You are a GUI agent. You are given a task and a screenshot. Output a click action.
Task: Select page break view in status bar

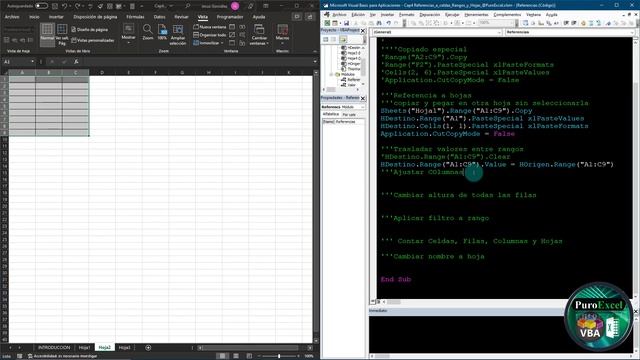coord(249,356)
